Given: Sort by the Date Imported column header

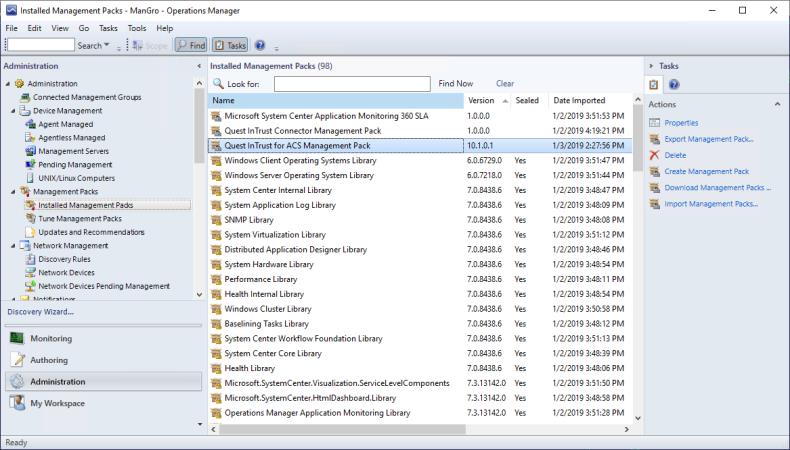Looking at the screenshot, I should (590, 101).
